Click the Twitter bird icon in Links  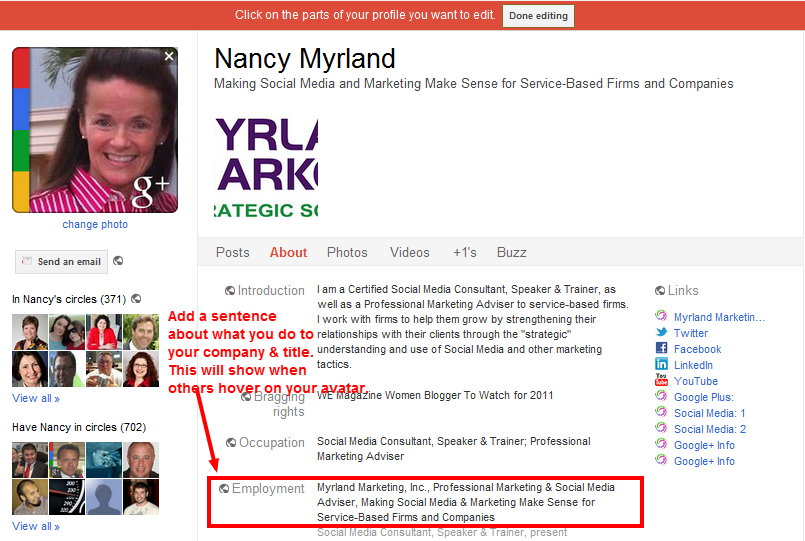pos(661,333)
